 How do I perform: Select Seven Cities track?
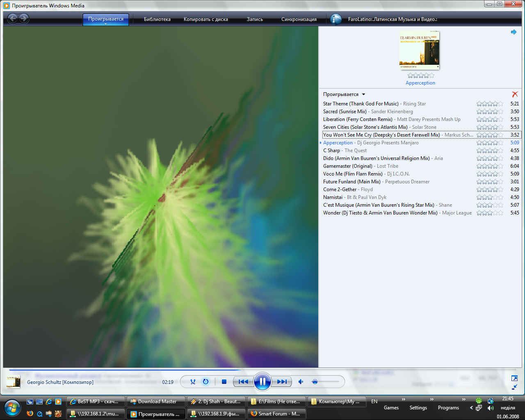[421, 127]
